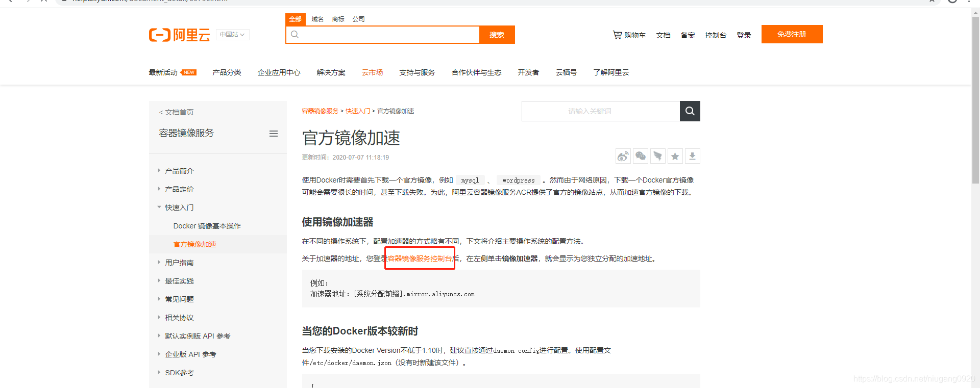This screenshot has height=388, width=980.
Task: Select the 域名 search tab
Action: (x=317, y=19)
